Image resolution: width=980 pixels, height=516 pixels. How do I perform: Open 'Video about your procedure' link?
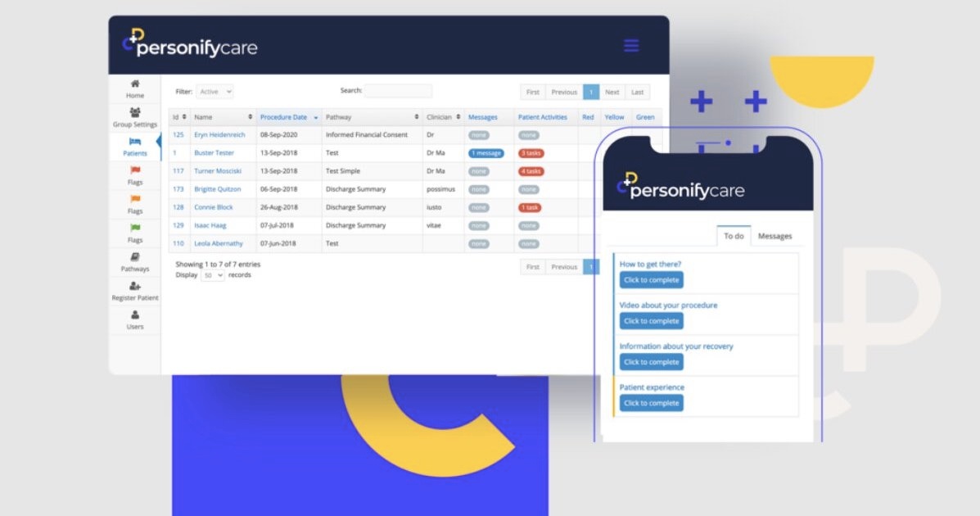tap(668, 306)
